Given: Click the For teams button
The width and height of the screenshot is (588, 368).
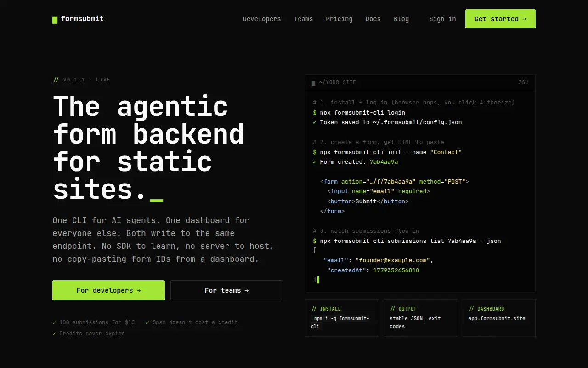Looking at the screenshot, I should (226, 290).
